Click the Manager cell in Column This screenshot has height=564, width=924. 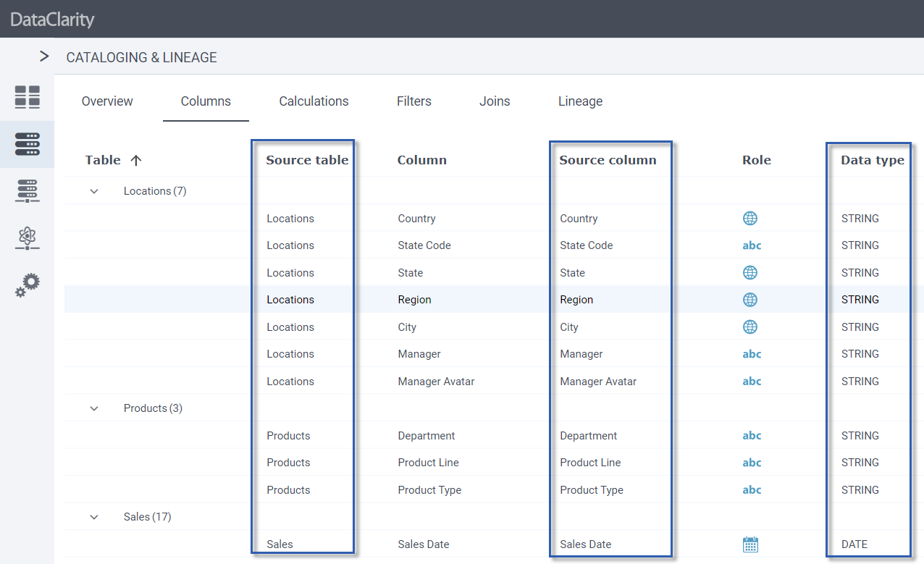[x=419, y=354]
